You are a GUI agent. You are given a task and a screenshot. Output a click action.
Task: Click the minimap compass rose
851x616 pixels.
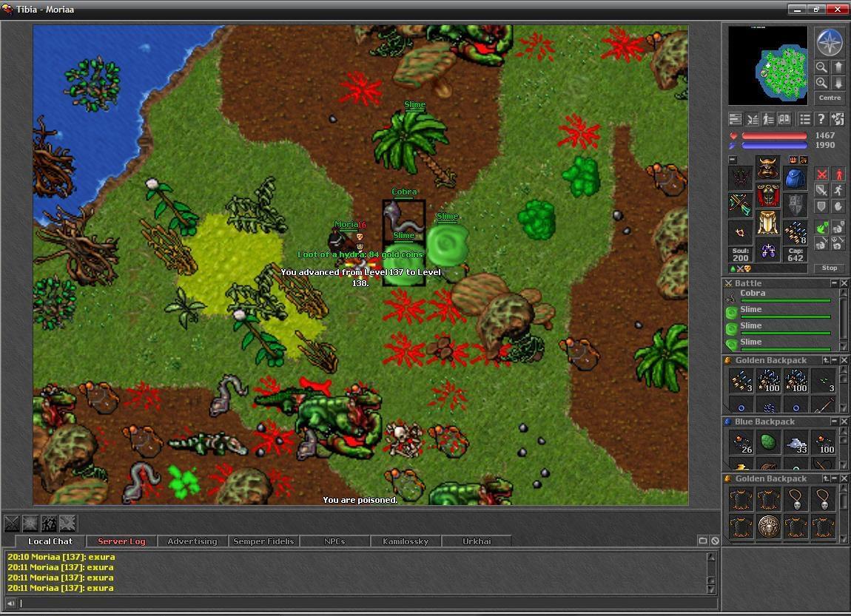830,41
